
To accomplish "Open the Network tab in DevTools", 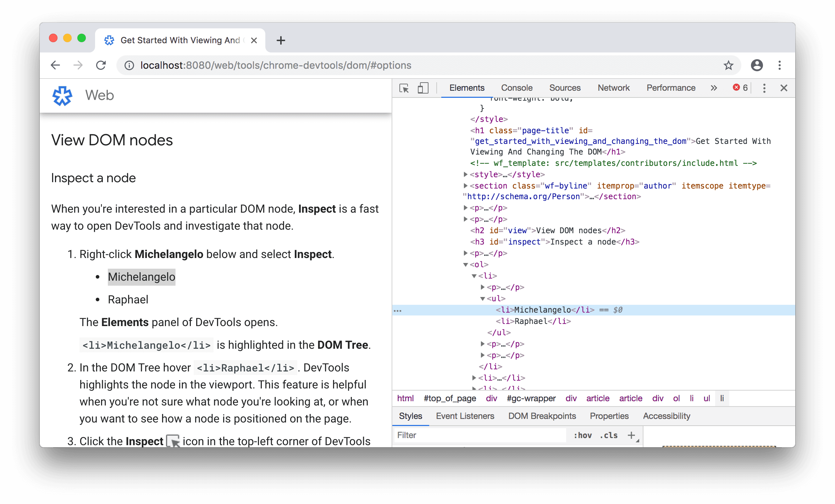I will (613, 87).
